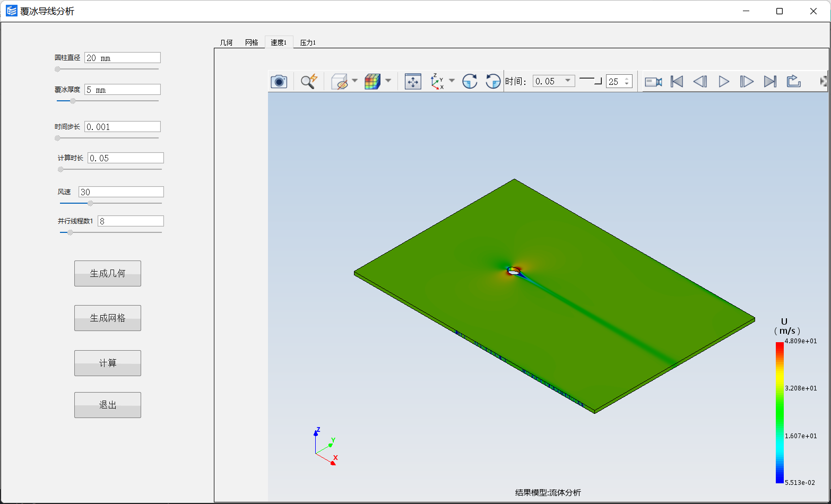This screenshot has width=831, height=504.
Task: Click the toolbar overflow arrow at right edge
Action: coord(823,81)
